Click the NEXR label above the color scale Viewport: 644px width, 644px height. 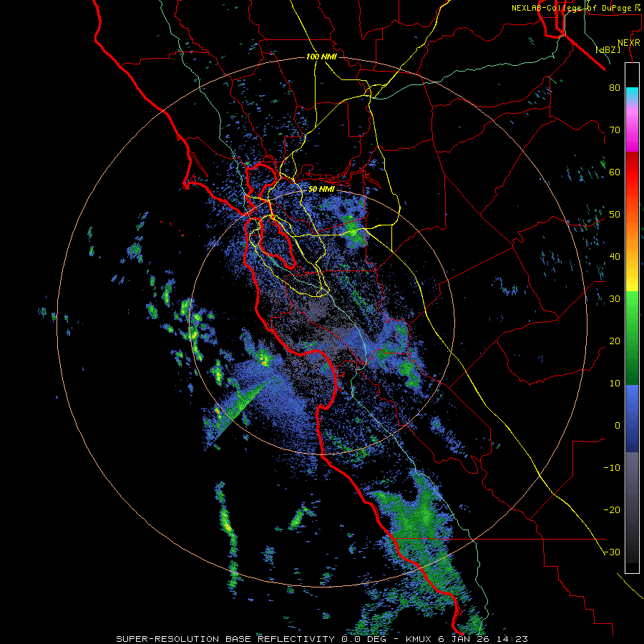point(628,43)
